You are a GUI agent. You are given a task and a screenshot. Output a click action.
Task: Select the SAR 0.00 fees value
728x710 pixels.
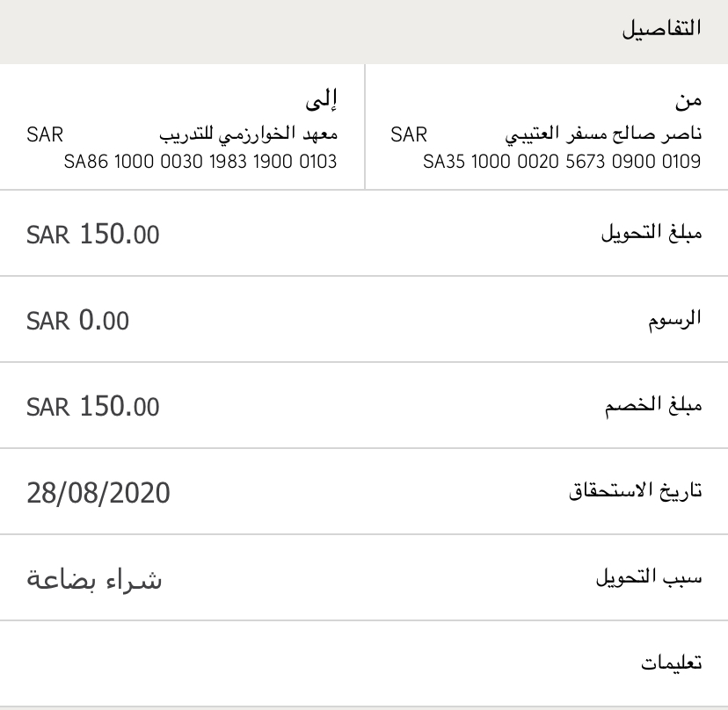click(x=77, y=321)
